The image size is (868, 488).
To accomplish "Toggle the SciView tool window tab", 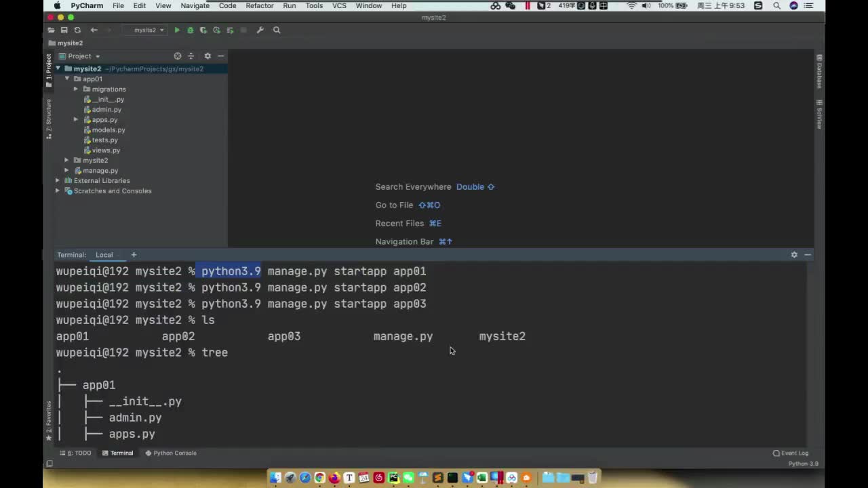I will 819,114.
